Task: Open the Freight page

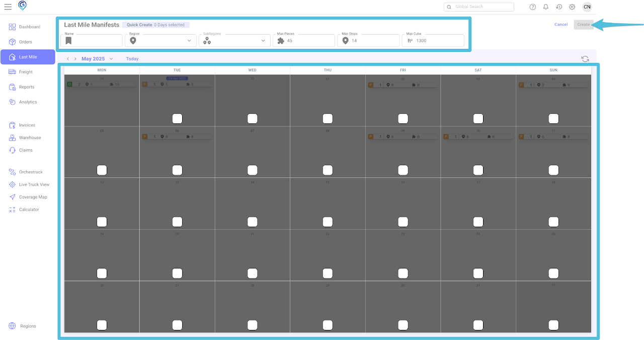Action: point(26,72)
